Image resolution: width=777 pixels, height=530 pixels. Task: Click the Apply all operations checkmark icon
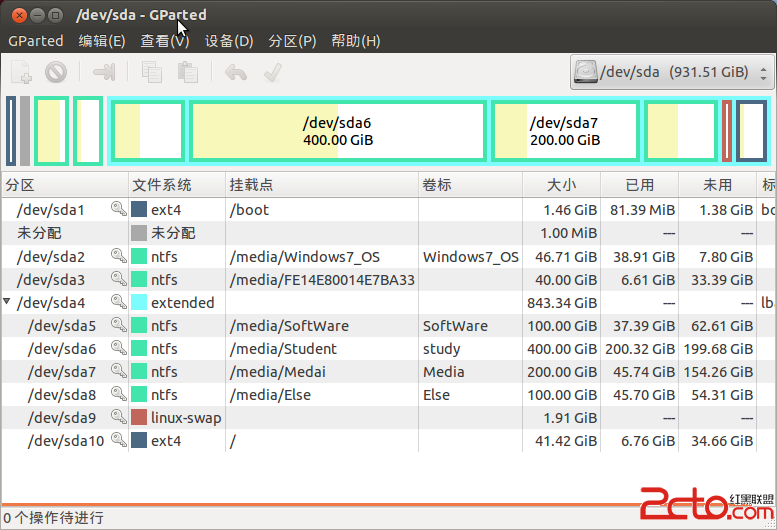coord(273,72)
